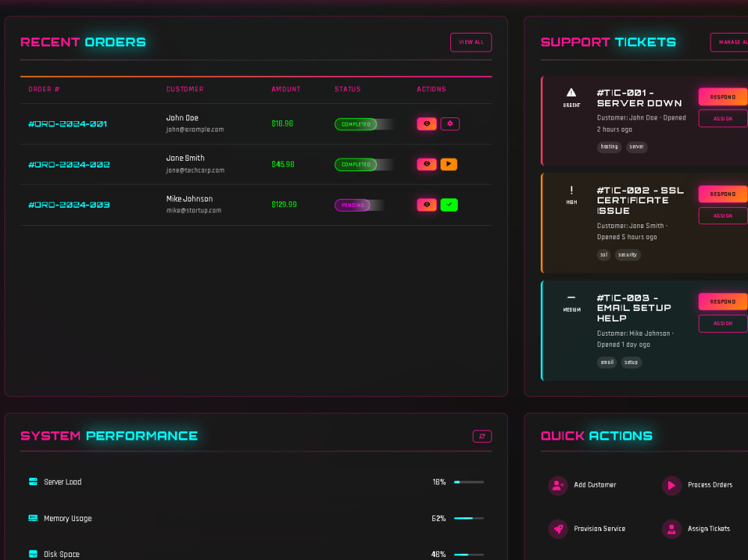748x560 pixels.
Task: Select the setup tag
Action: 631,363
